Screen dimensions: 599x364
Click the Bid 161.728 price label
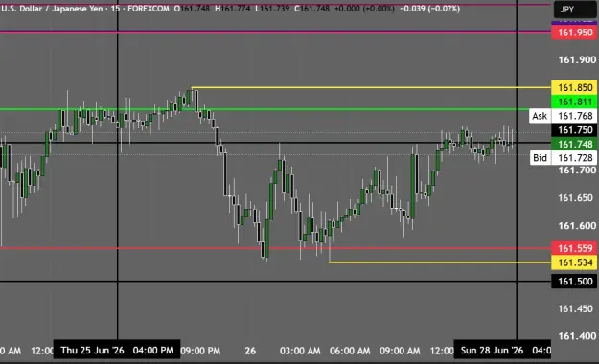(x=564, y=158)
